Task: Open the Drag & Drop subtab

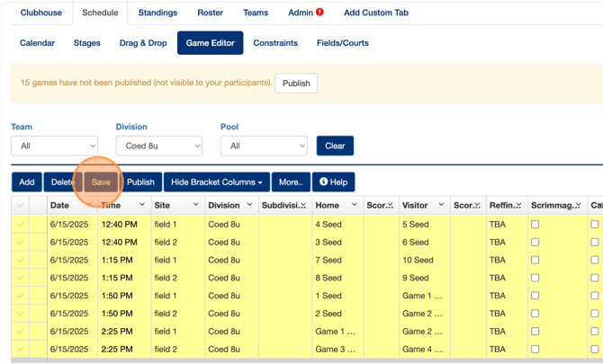Action: (143, 43)
